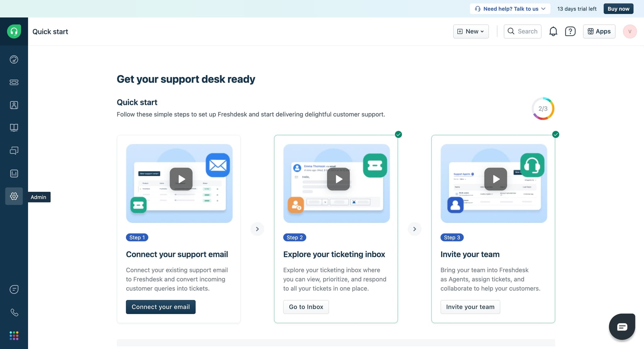Click the 2/3 progress ring indicator
Viewport: 644px width, 349px height.
coord(543,108)
